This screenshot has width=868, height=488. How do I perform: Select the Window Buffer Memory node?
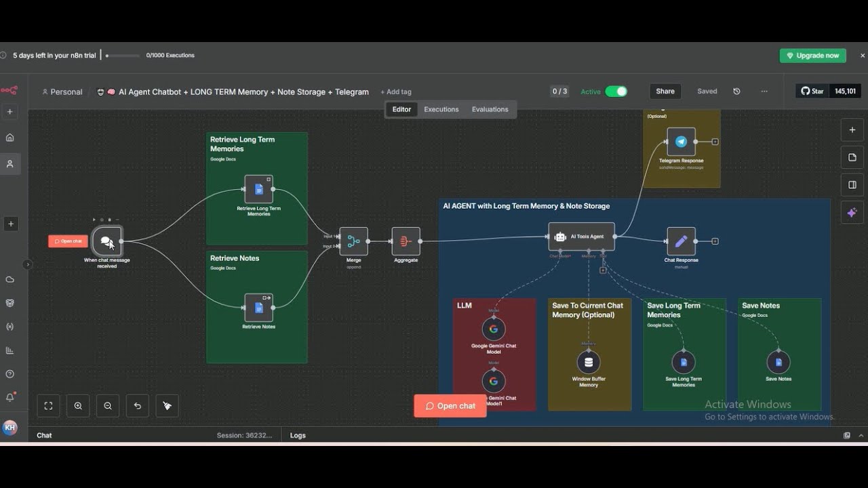tap(589, 363)
